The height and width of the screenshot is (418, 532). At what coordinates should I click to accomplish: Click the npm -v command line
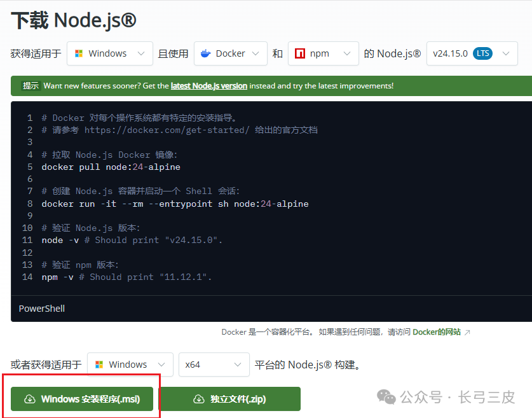(x=126, y=277)
